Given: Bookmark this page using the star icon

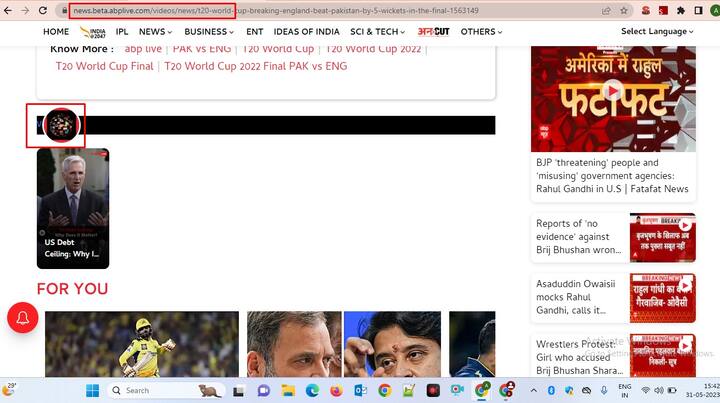Looking at the screenshot, I should (624, 11).
